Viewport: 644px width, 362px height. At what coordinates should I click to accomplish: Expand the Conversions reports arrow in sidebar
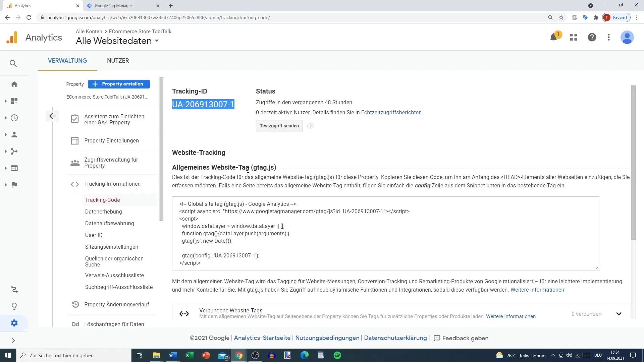point(6,185)
